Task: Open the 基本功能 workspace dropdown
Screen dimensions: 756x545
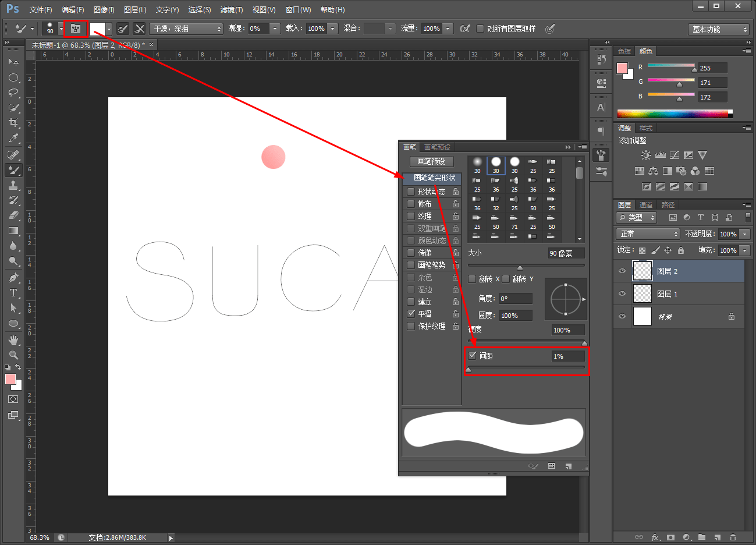Action: [x=719, y=29]
